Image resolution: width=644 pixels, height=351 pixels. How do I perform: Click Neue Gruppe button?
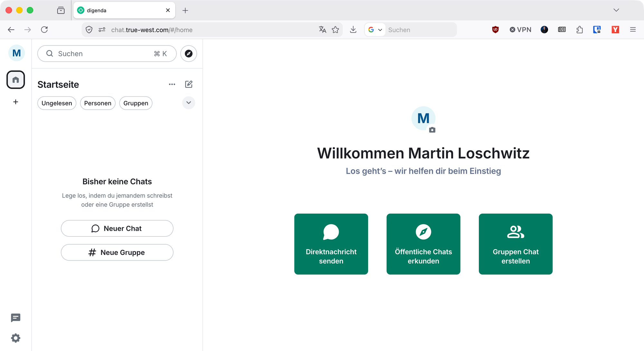coord(117,252)
